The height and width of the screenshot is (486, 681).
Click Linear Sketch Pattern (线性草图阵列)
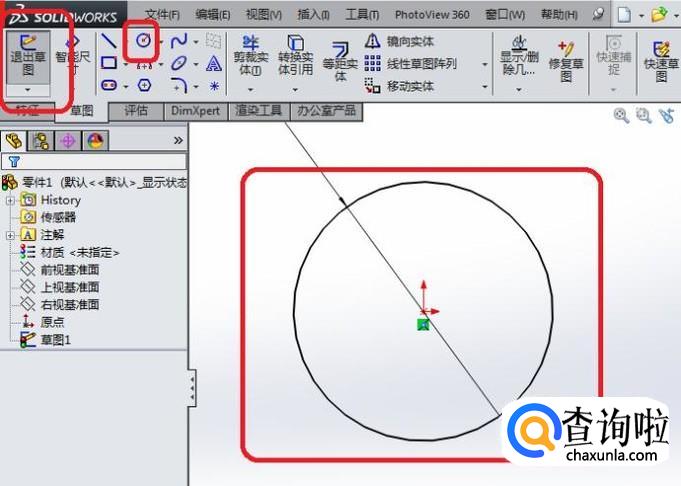(410, 63)
